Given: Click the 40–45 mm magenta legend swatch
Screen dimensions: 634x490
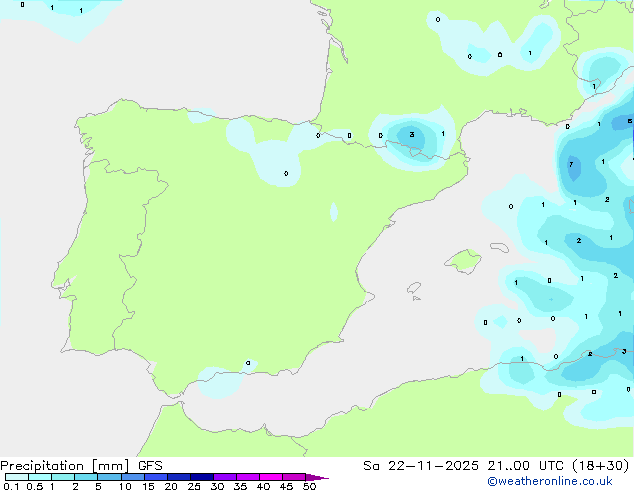Looking at the screenshot, I should point(271,477).
